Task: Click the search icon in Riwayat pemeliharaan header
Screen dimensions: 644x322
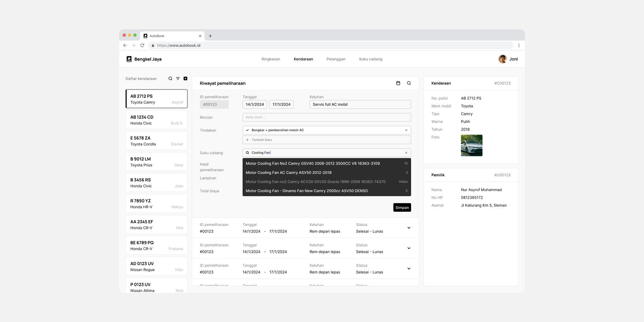Action: [x=409, y=83]
